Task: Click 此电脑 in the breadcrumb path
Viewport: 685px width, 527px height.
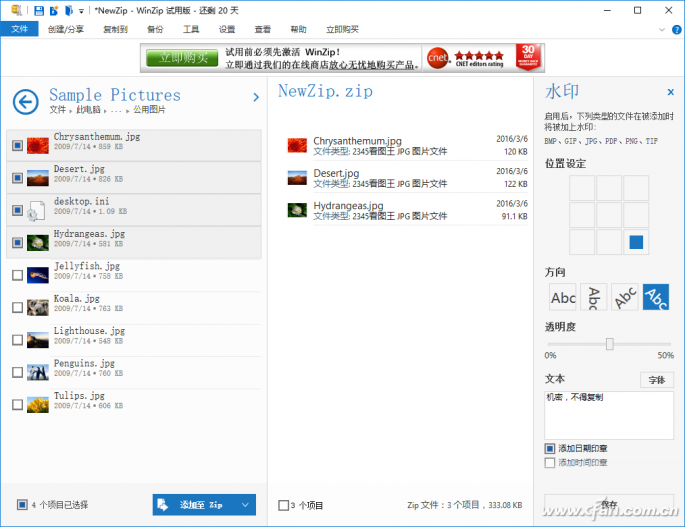Action: (88, 110)
